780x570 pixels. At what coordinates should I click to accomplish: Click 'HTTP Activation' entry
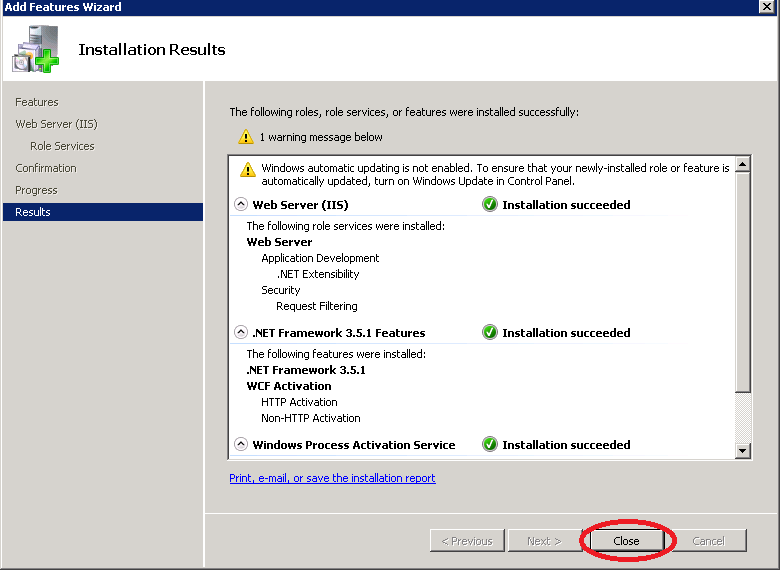pos(299,402)
